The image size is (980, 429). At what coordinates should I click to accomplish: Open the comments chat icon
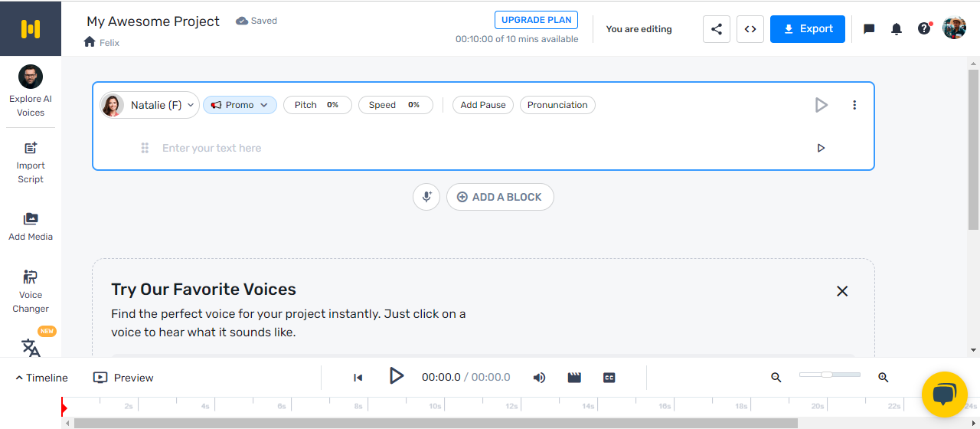pyautogui.click(x=869, y=29)
